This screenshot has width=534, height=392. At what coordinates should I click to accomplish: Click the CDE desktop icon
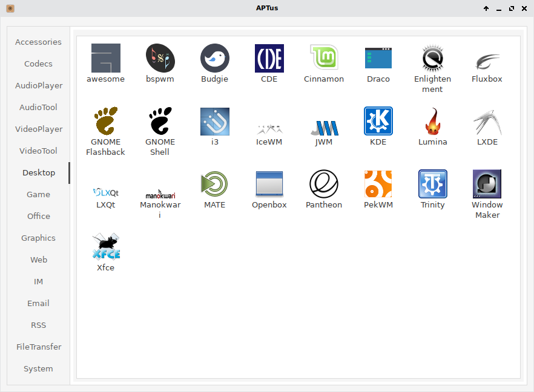pyautogui.click(x=269, y=58)
